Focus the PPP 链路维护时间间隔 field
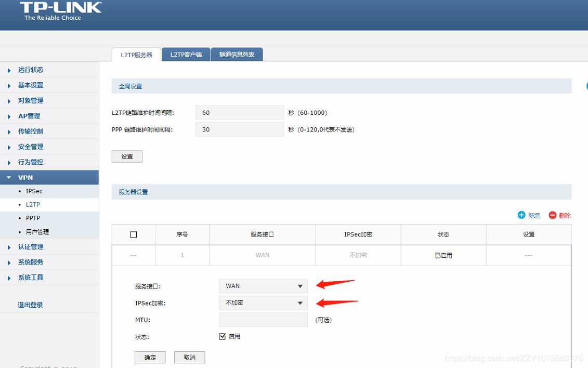This screenshot has height=368, width=588. click(240, 129)
